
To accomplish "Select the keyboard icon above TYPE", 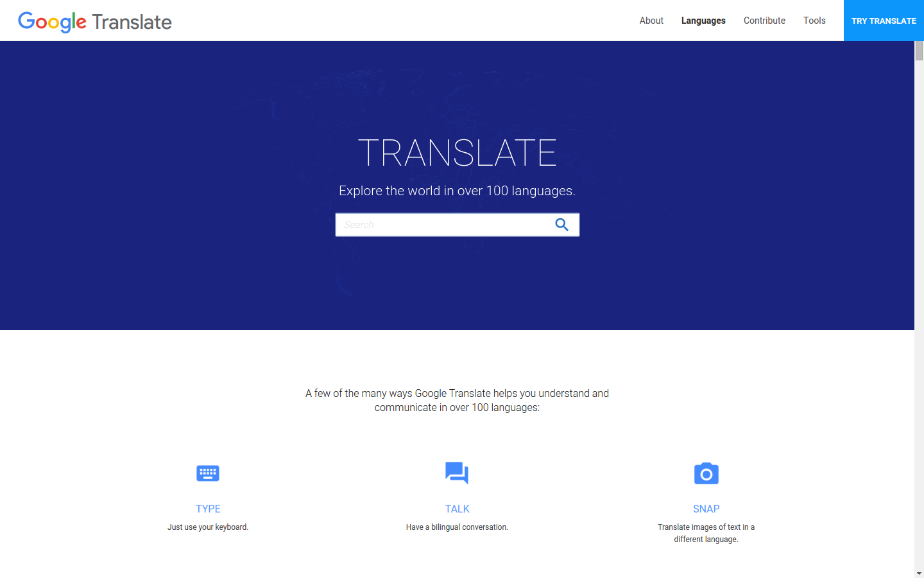I will coord(208,473).
